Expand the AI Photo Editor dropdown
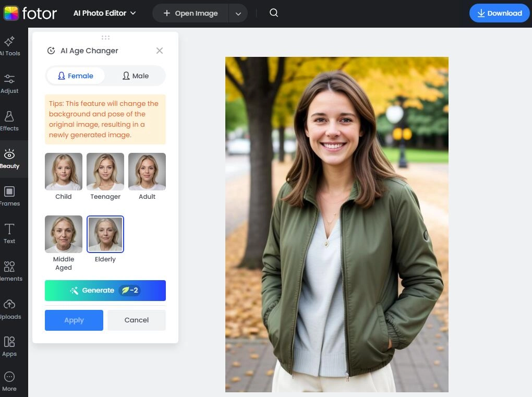The height and width of the screenshot is (397, 532). pos(104,13)
